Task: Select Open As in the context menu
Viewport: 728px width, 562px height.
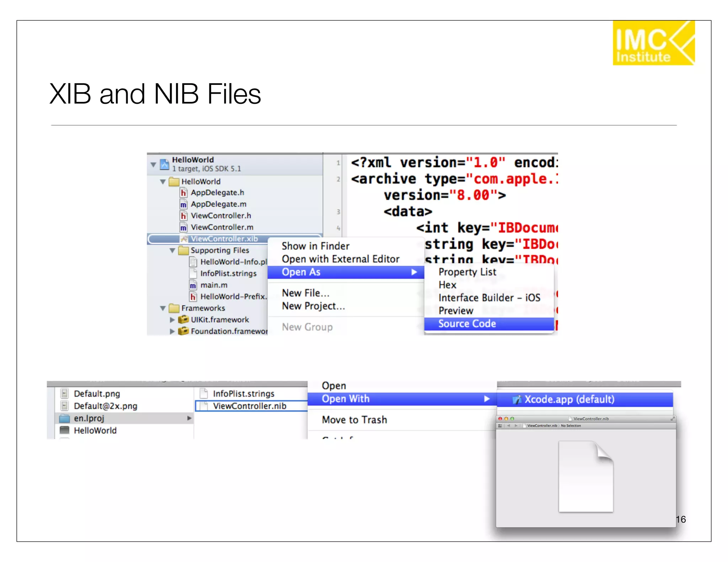Action: pos(346,272)
